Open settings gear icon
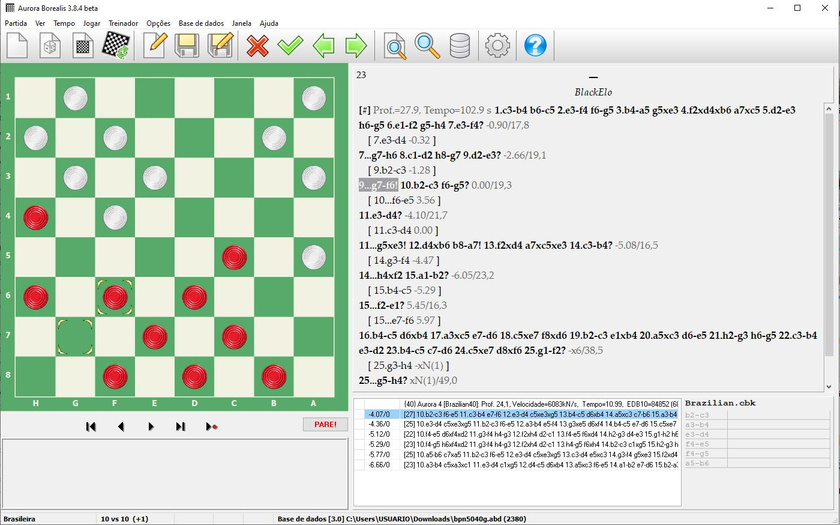This screenshot has width=840, height=525. (497, 46)
